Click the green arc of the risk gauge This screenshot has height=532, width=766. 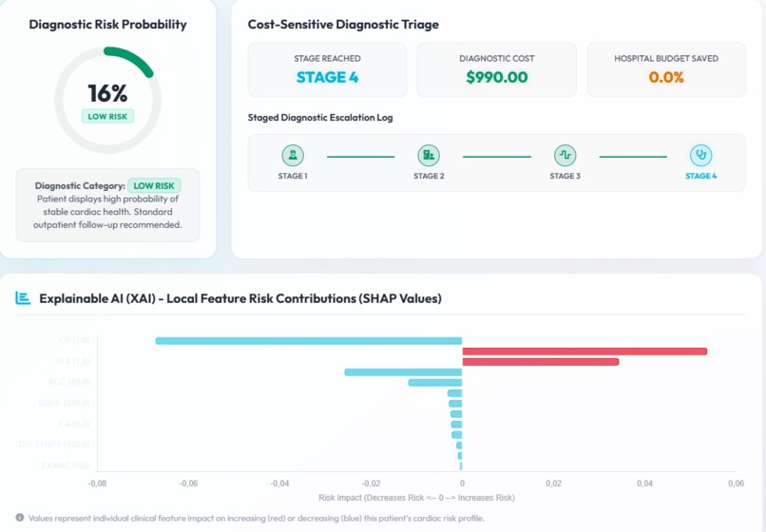[x=129, y=60]
